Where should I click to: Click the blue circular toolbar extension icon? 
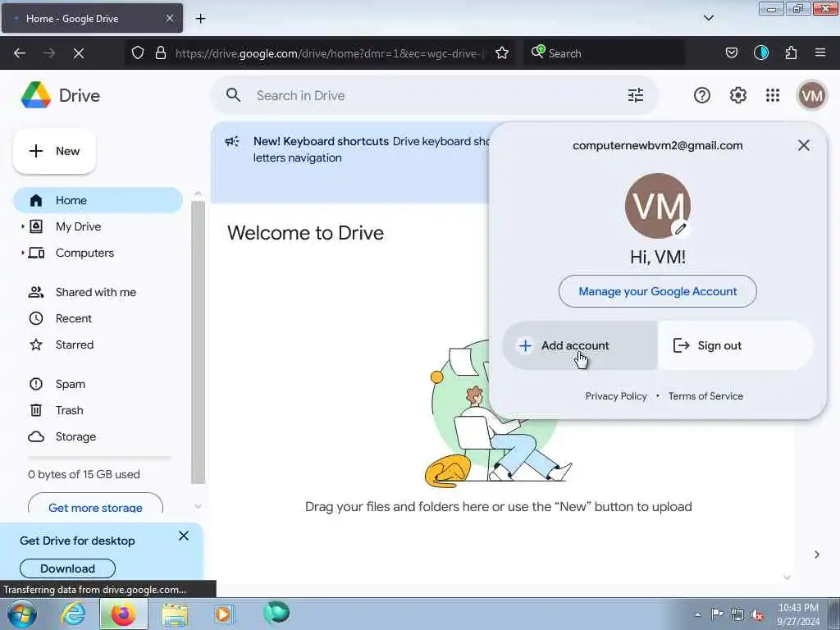pos(760,53)
